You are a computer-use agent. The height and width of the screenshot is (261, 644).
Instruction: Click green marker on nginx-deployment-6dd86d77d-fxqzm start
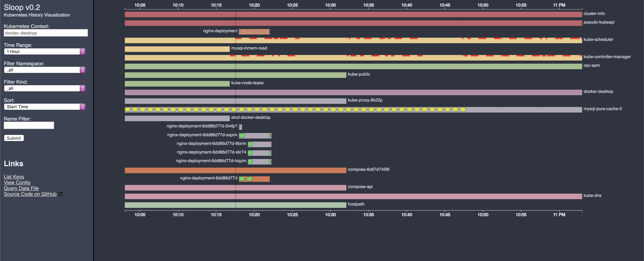[x=250, y=161]
